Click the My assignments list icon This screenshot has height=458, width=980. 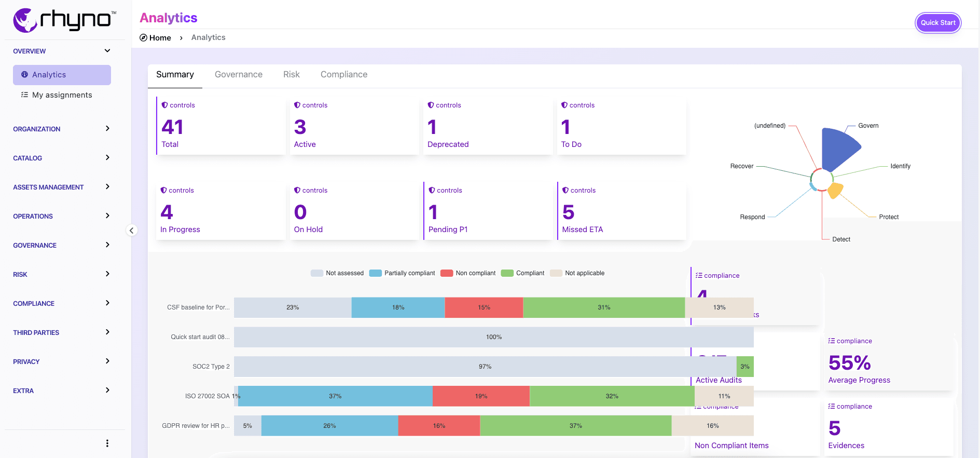[x=24, y=95]
